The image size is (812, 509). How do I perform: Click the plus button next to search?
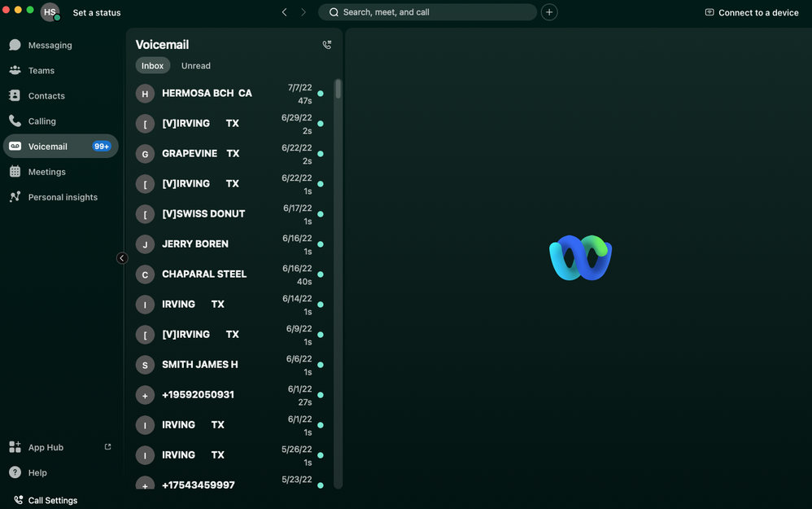tap(549, 12)
